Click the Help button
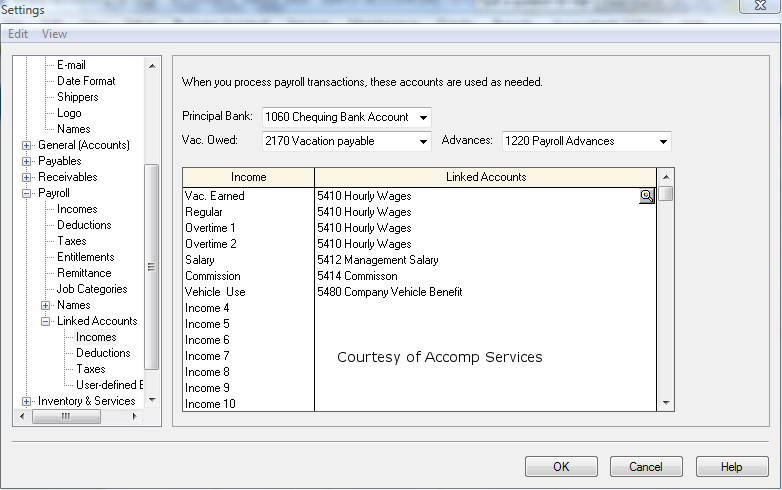 (732, 467)
